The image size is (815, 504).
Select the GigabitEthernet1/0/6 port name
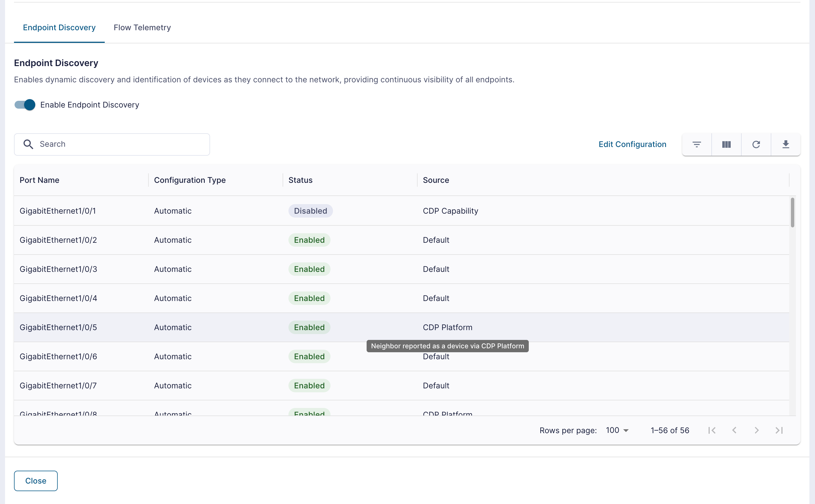point(58,356)
